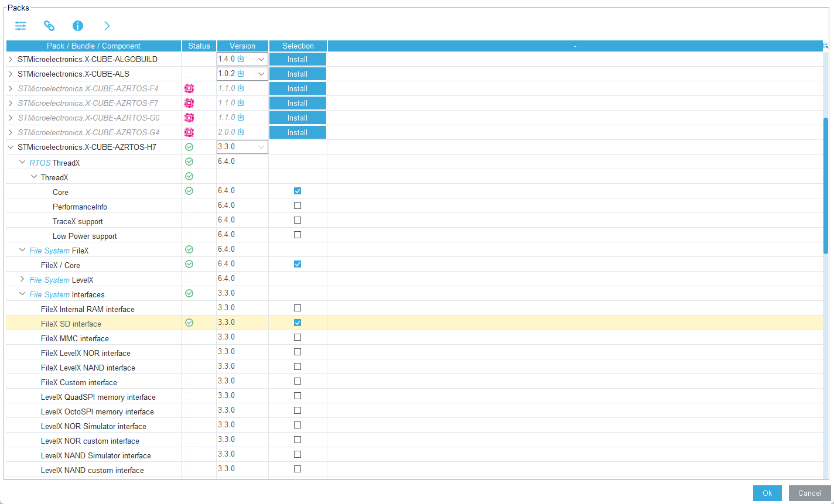
Task: Click download icon beside X-CUBE-AZRTOS-F7 version 1.1.0
Action: click(241, 102)
